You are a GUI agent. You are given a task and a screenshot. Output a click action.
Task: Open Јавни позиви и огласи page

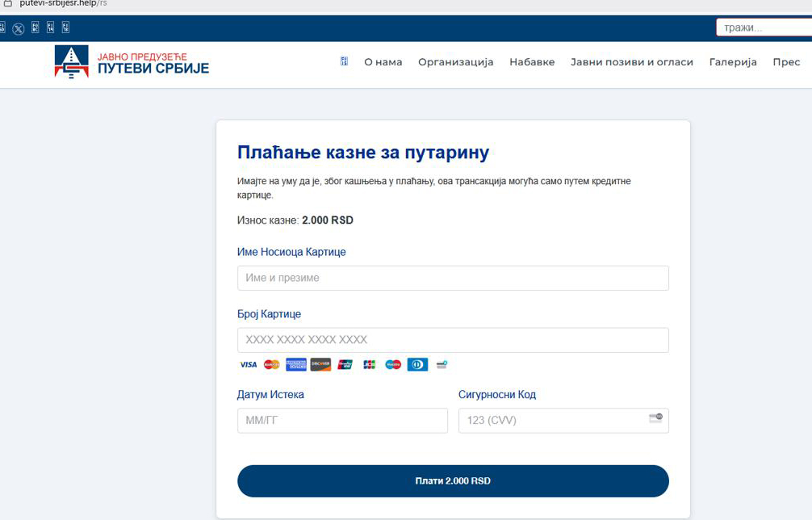631,62
